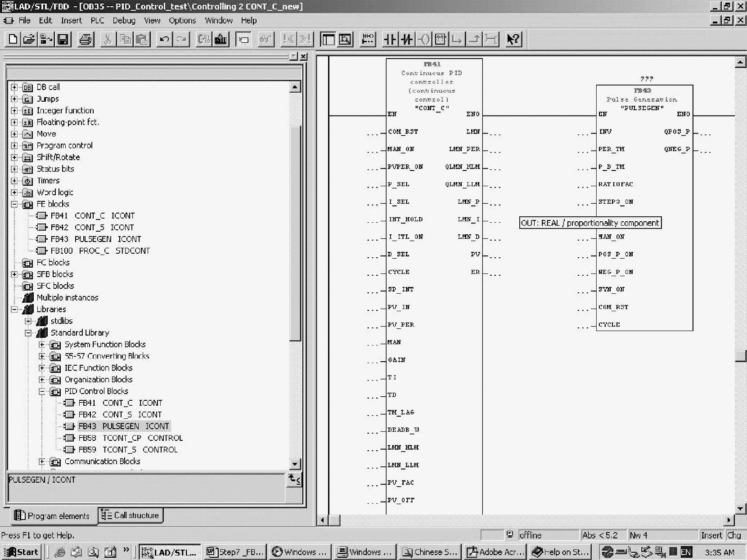This screenshot has width=747, height=560.
Task: Click the GAIN input of CONT_C
Action: tap(396, 360)
